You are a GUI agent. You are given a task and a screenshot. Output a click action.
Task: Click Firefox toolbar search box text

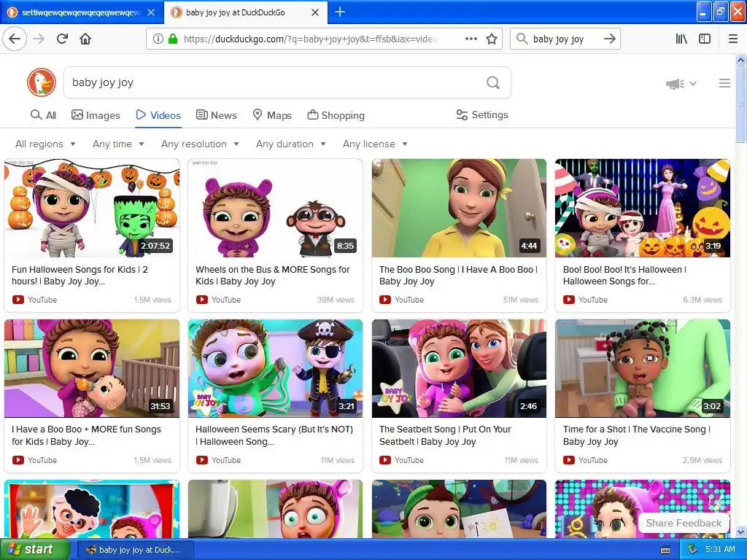coord(558,39)
